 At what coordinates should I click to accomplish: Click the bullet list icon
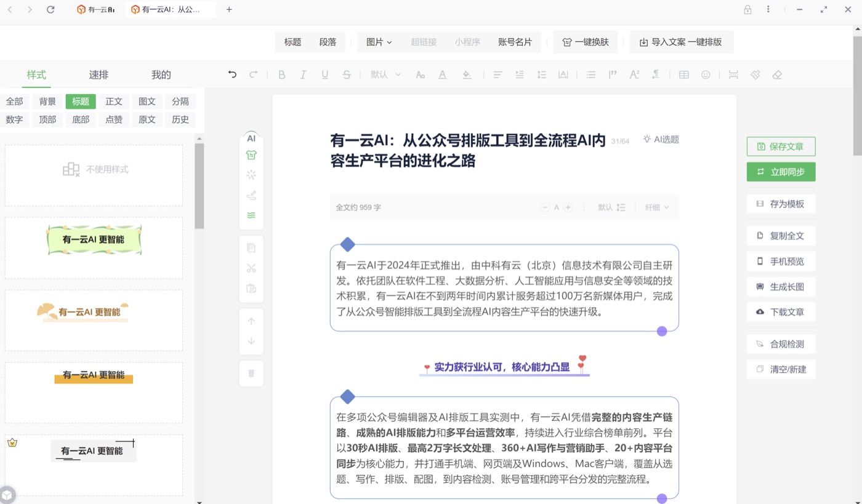(590, 74)
